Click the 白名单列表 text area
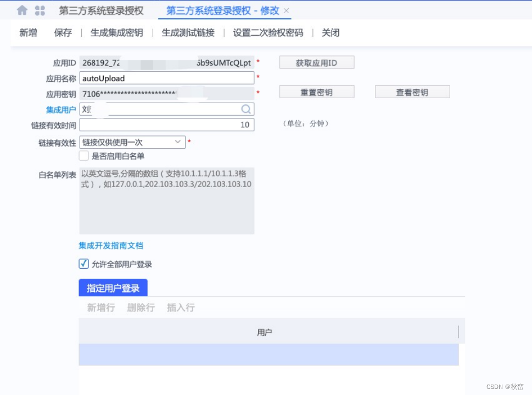This screenshot has width=532, height=395. coord(166,201)
